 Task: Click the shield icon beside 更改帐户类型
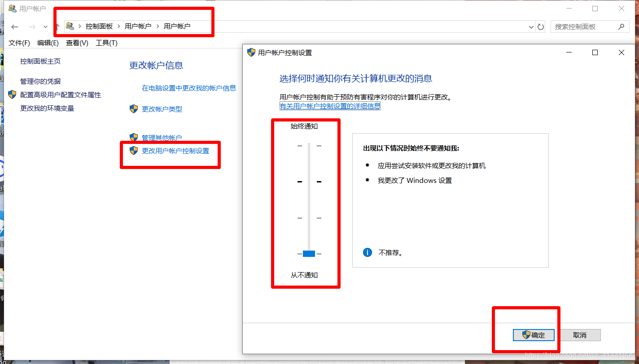[x=133, y=108]
